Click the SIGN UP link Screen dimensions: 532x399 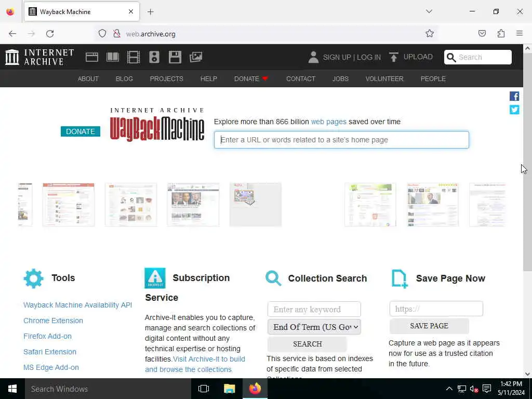(337, 57)
